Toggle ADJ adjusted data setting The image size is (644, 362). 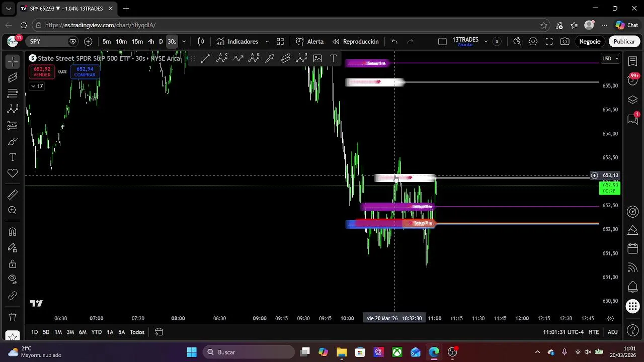pos(612,332)
